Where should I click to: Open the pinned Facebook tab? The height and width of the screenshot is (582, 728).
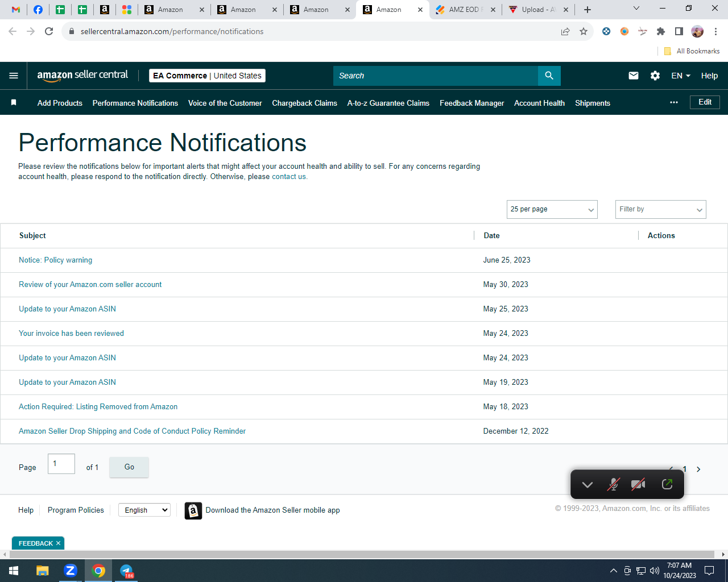pyautogui.click(x=38, y=10)
